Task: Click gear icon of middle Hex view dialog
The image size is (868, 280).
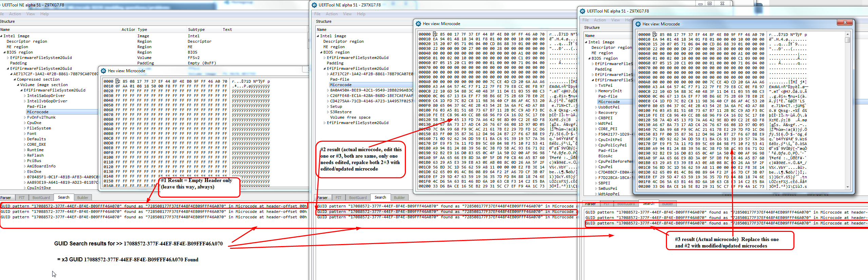Action: 418,24
